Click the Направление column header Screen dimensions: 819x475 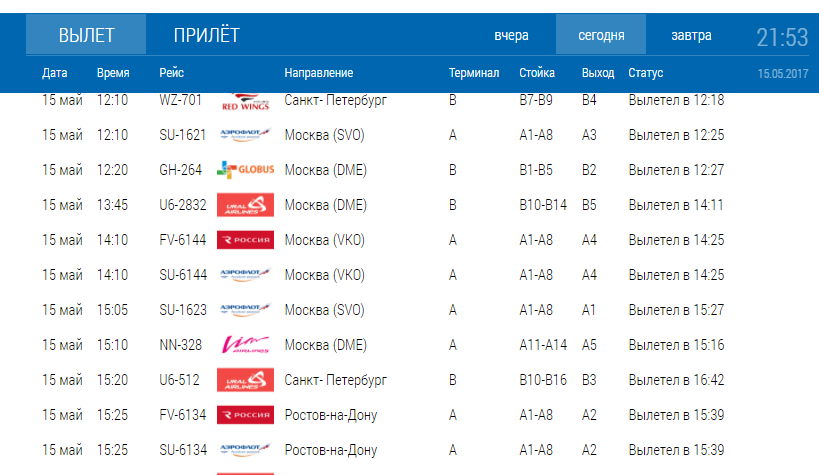[x=318, y=73]
